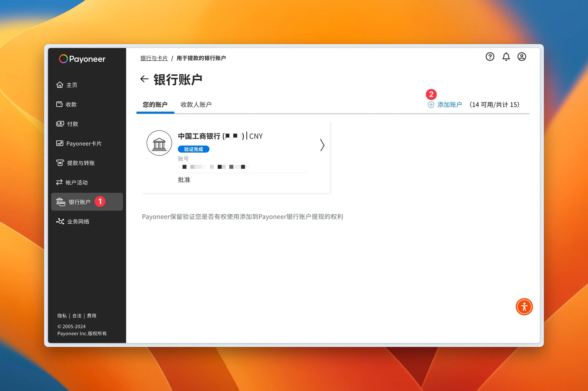Image resolution: width=588 pixels, height=391 pixels.
Task: Click the 批准 status text
Action: click(x=184, y=180)
